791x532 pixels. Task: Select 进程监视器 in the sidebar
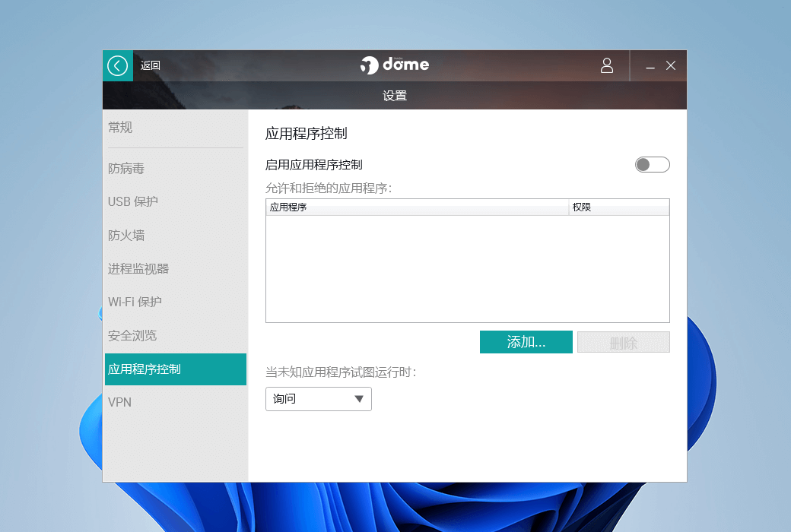point(138,269)
